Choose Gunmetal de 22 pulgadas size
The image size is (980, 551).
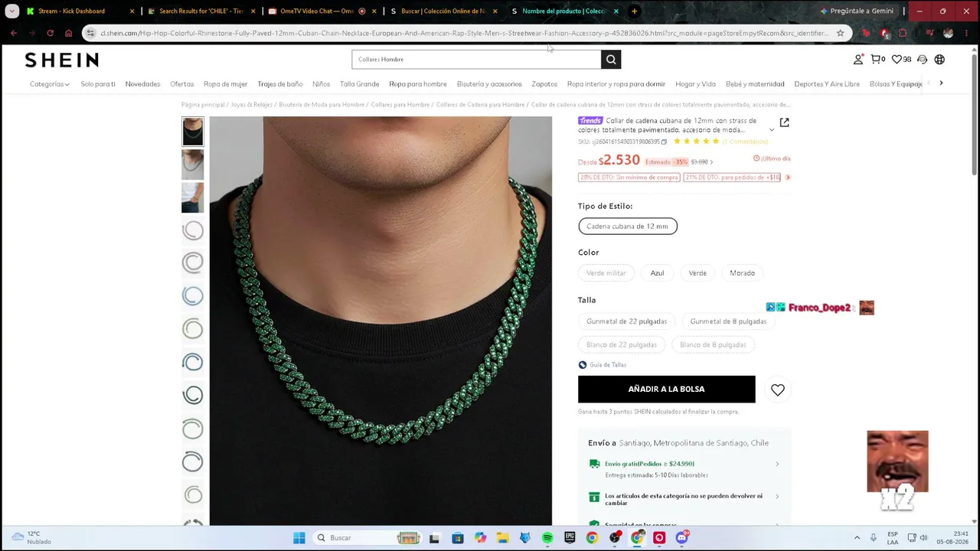click(x=627, y=321)
